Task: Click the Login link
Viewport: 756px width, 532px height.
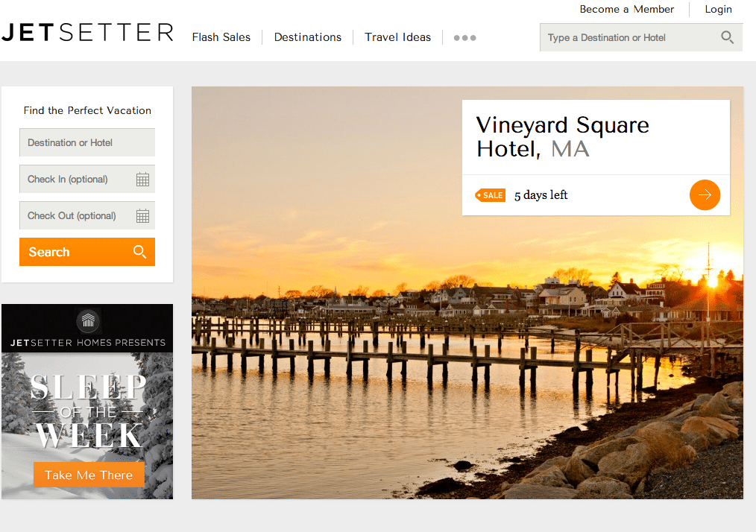Action: click(718, 9)
